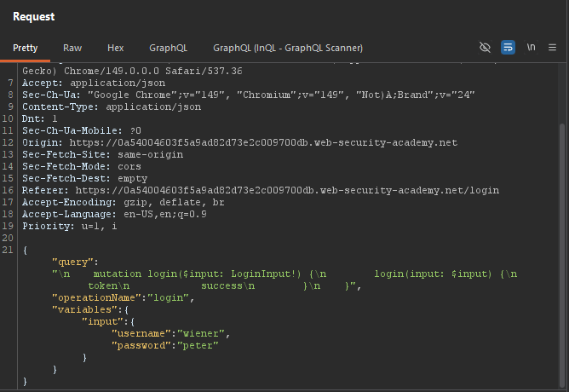Click the "variables" JSON key
The width and height of the screenshot is (569, 392).
[84, 310]
